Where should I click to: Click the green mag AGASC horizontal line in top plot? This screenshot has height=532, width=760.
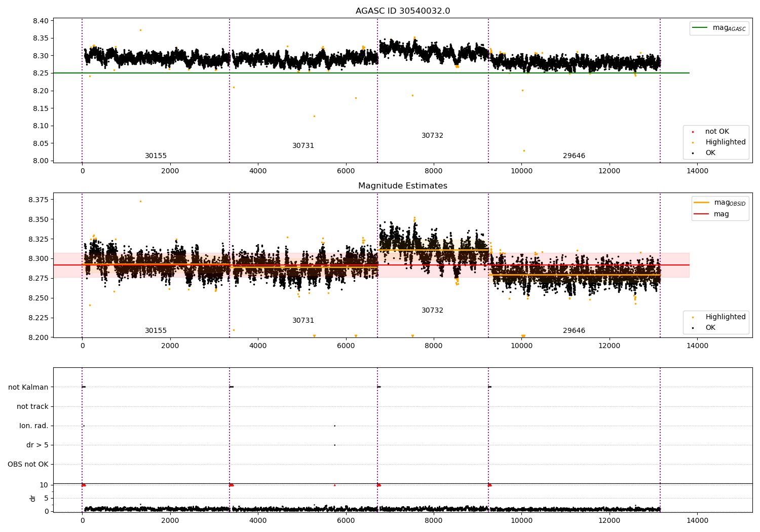(x=371, y=73)
